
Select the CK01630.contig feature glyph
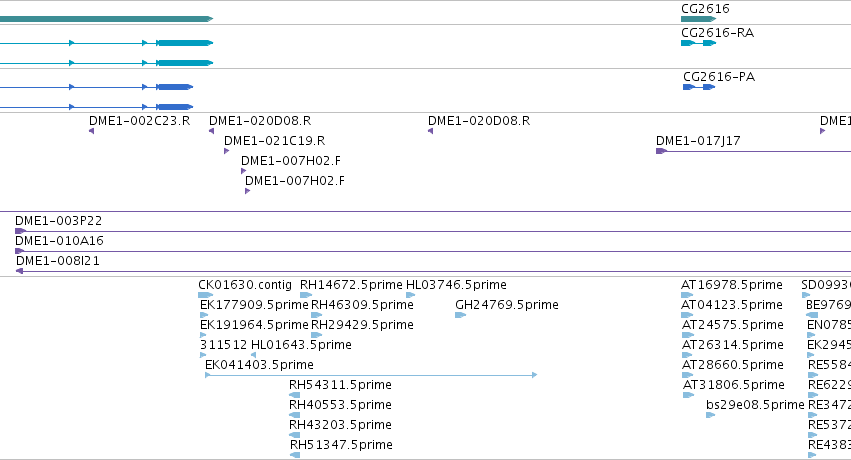click(206, 295)
